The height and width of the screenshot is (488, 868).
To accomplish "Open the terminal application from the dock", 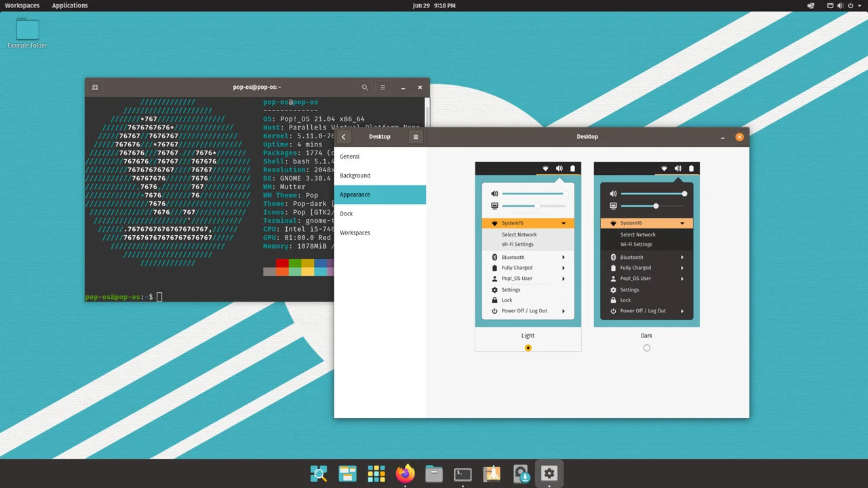I will [462, 473].
